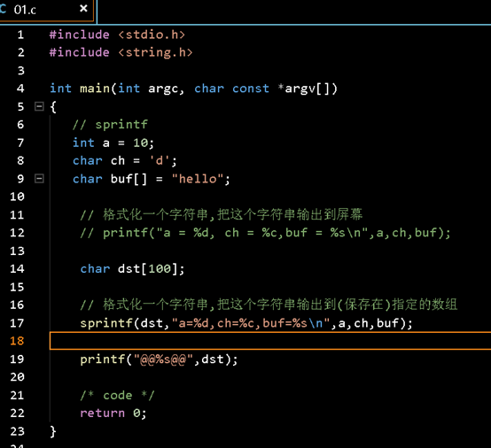Viewport: 491px width, 448px height.
Task: Place cursor on '#include <string.h>' line
Action: [121, 52]
